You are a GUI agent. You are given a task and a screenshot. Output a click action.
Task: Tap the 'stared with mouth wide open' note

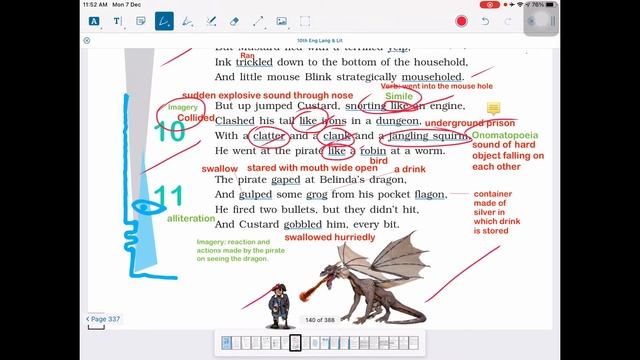[x=312, y=168]
